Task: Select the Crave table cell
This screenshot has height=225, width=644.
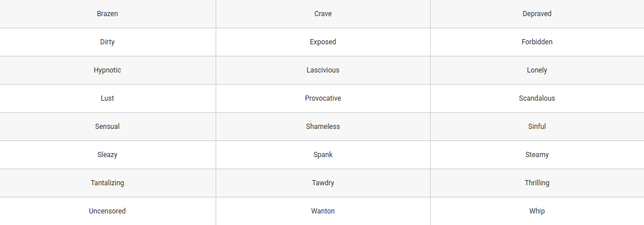Action: coord(323,14)
